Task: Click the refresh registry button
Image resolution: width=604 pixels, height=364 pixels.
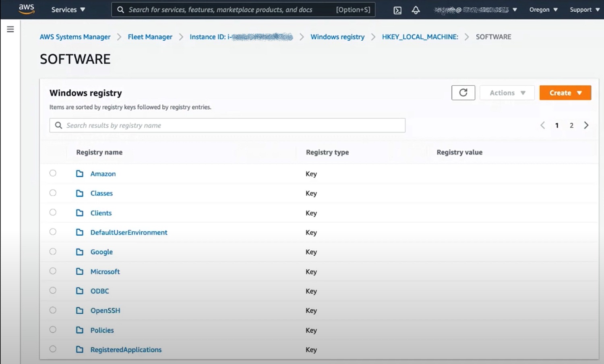Action: tap(463, 93)
